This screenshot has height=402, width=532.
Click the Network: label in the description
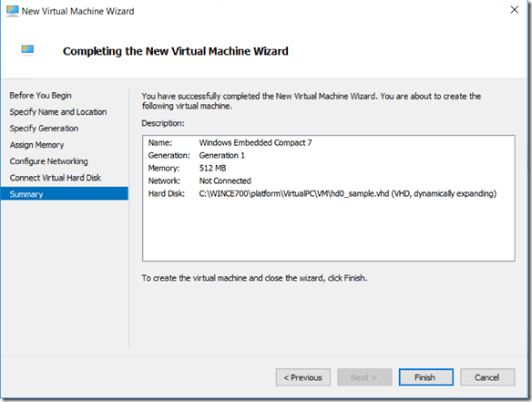pos(164,181)
